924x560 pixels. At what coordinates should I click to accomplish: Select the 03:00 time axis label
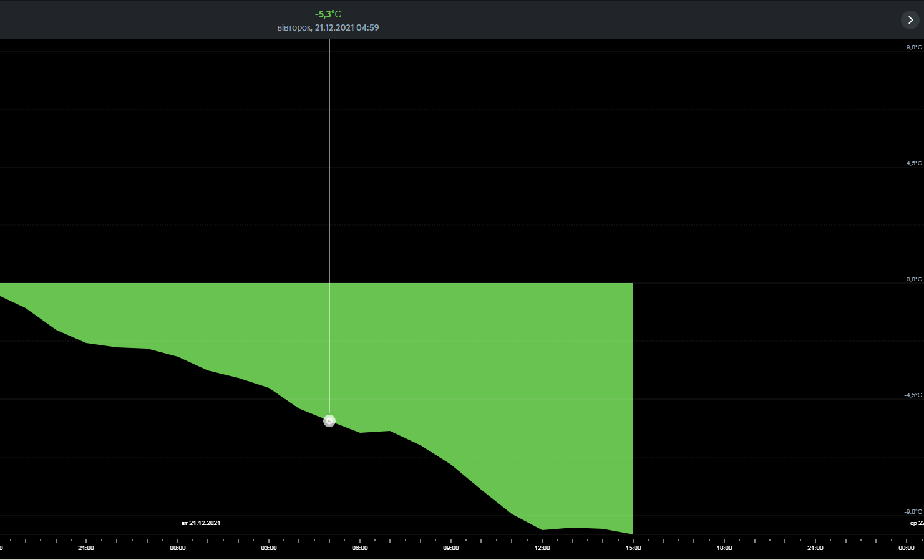click(269, 548)
